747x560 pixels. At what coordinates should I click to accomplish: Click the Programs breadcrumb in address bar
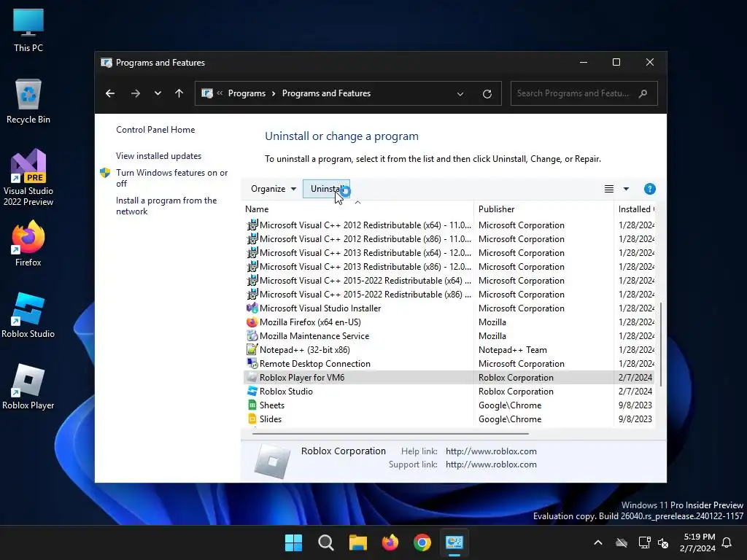point(247,93)
